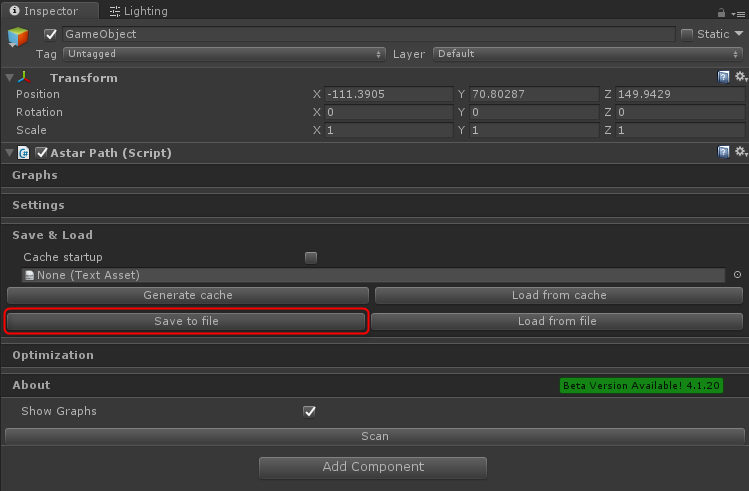Open the green Beta Version Available badge
The width and height of the screenshot is (749, 491).
pos(641,385)
